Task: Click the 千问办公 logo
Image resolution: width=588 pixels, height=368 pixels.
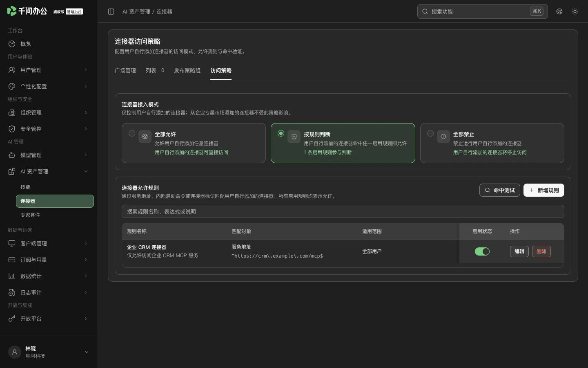Action: coord(27,11)
